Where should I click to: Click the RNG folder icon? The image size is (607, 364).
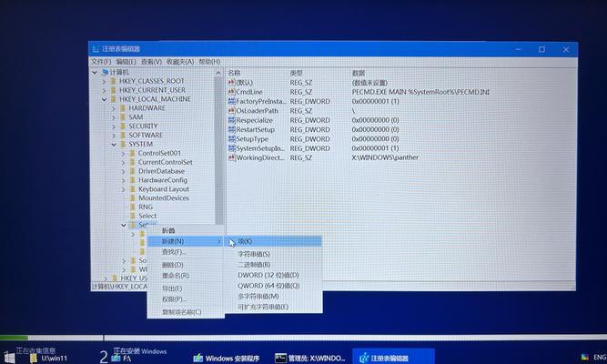[132, 207]
